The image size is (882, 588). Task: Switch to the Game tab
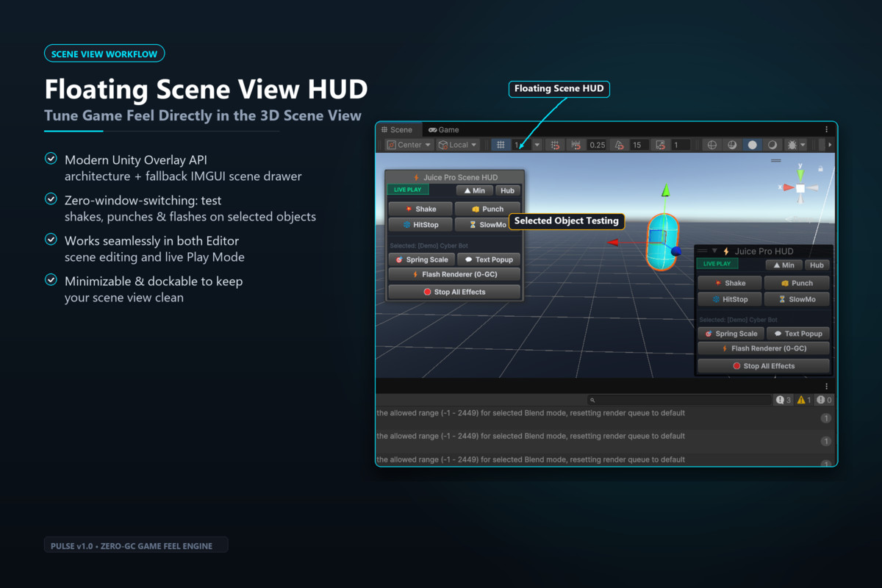[x=444, y=130]
